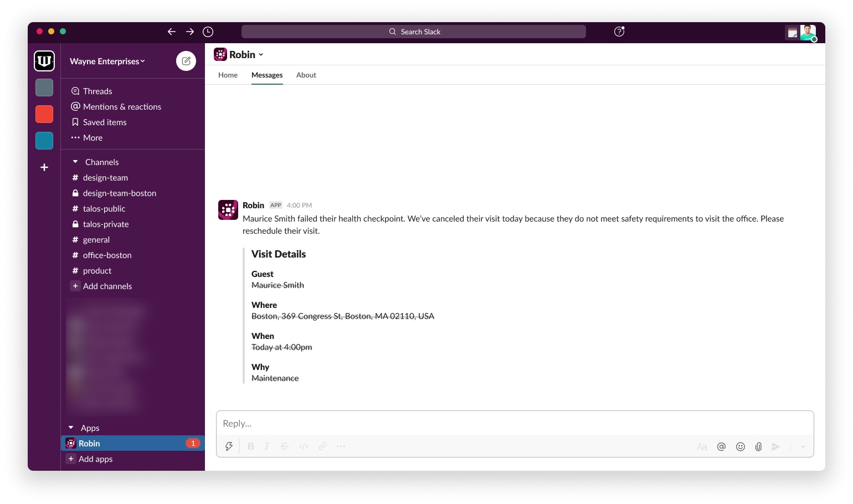Viewport: 853px width, 504px height.
Task: Switch to the gray workspace
Action: 44,88
